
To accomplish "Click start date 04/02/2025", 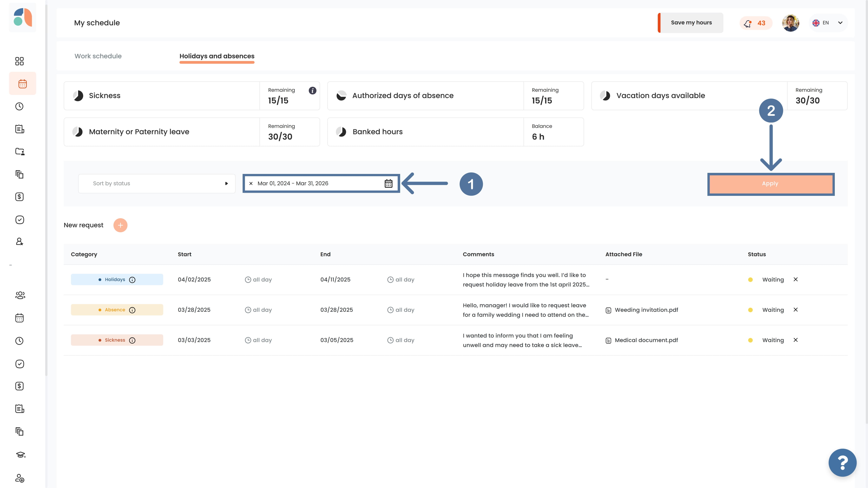I will click(x=194, y=280).
